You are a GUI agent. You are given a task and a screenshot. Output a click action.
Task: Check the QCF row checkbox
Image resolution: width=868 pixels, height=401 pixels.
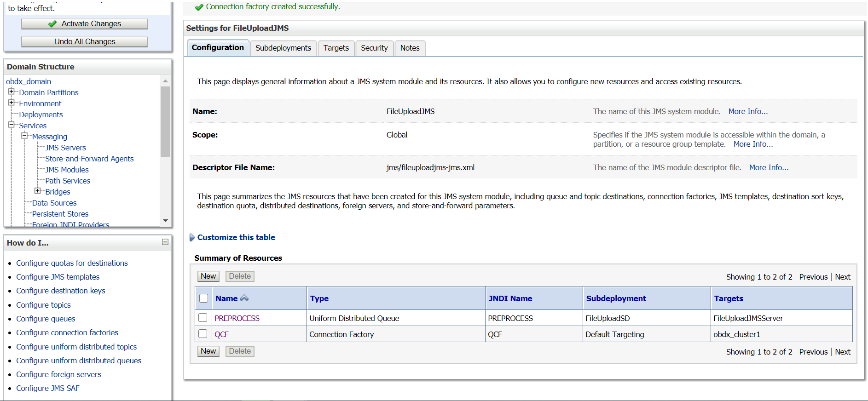click(x=203, y=334)
